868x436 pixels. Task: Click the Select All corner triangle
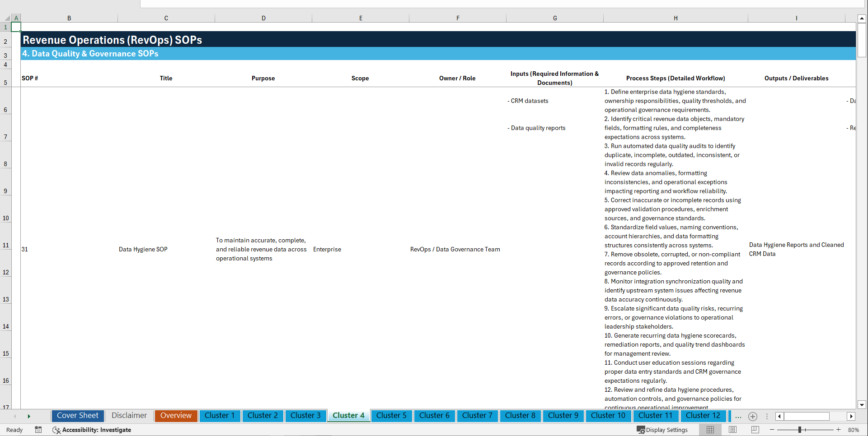(x=7, y=18)
